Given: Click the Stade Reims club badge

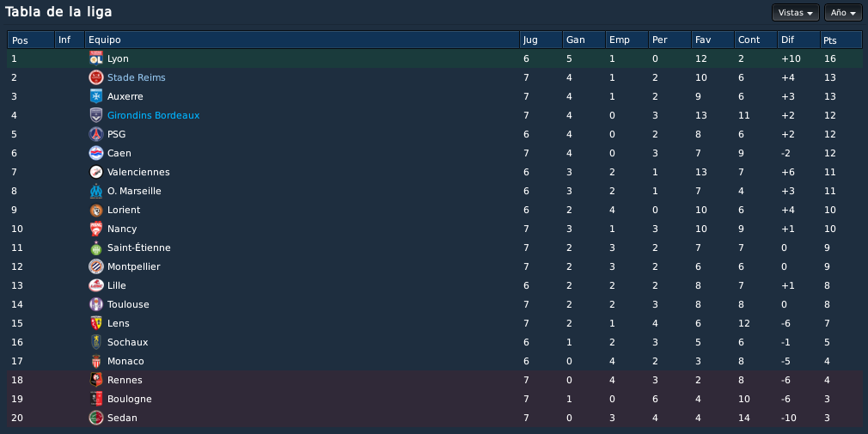Looking at the screenshot, I should point(96,77).
